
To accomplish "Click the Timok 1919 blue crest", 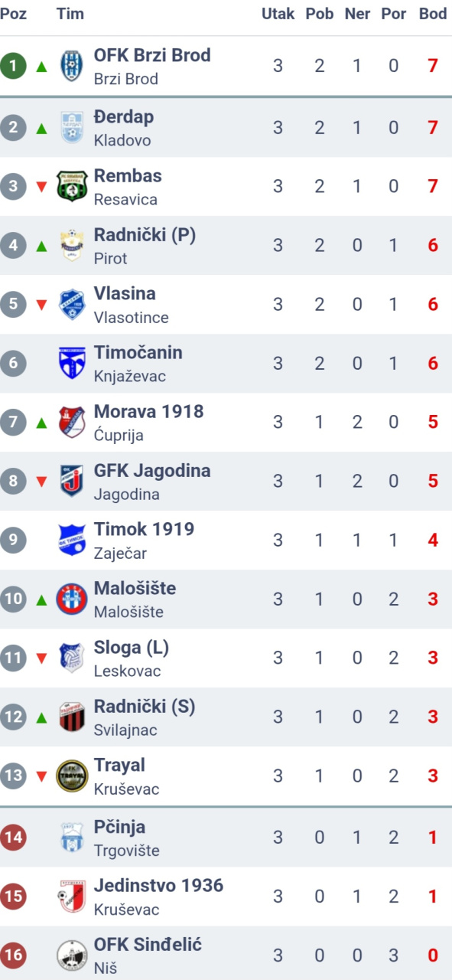I will [x=72, y=540].
